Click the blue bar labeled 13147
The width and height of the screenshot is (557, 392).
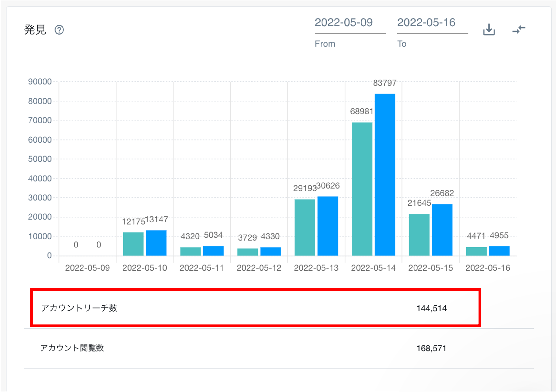156,243
